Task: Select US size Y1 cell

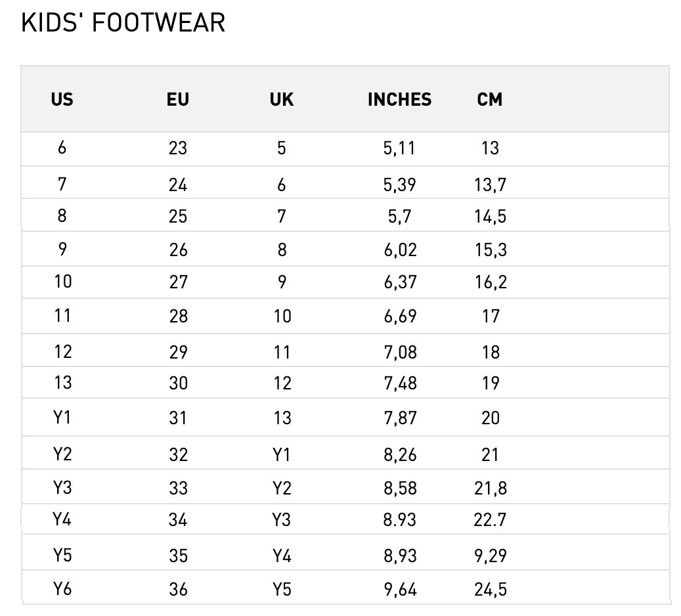Action: pyautogui.click(x=62, y=418)
